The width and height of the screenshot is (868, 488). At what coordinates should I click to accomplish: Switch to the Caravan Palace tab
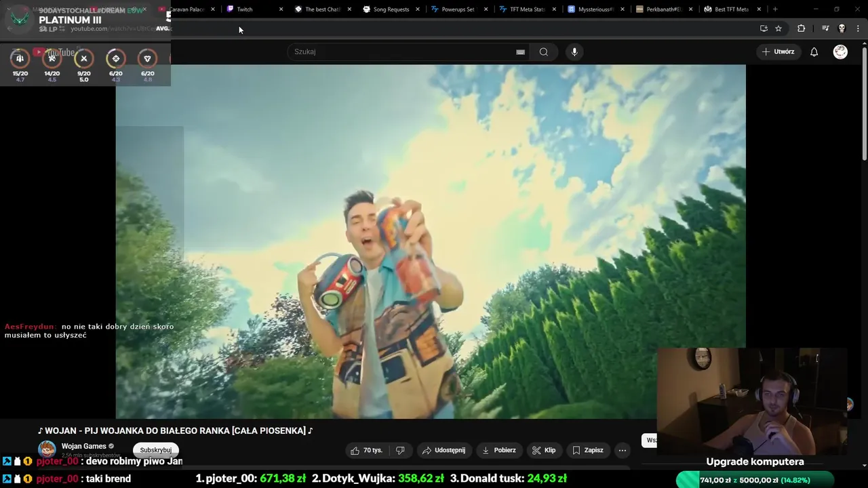(x=186, y=9)
